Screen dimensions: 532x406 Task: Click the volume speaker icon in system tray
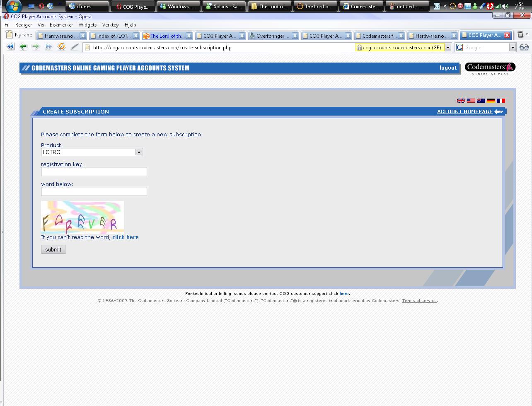[x=505, y=6]
